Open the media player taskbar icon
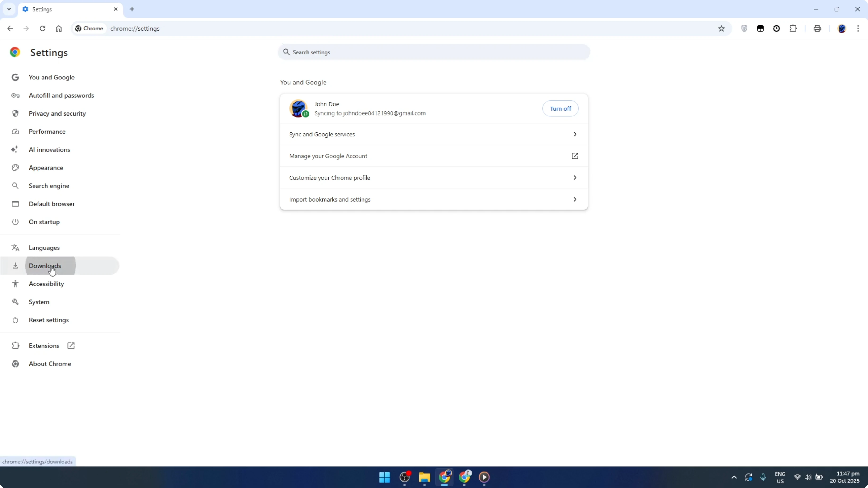 coord(484,477)
